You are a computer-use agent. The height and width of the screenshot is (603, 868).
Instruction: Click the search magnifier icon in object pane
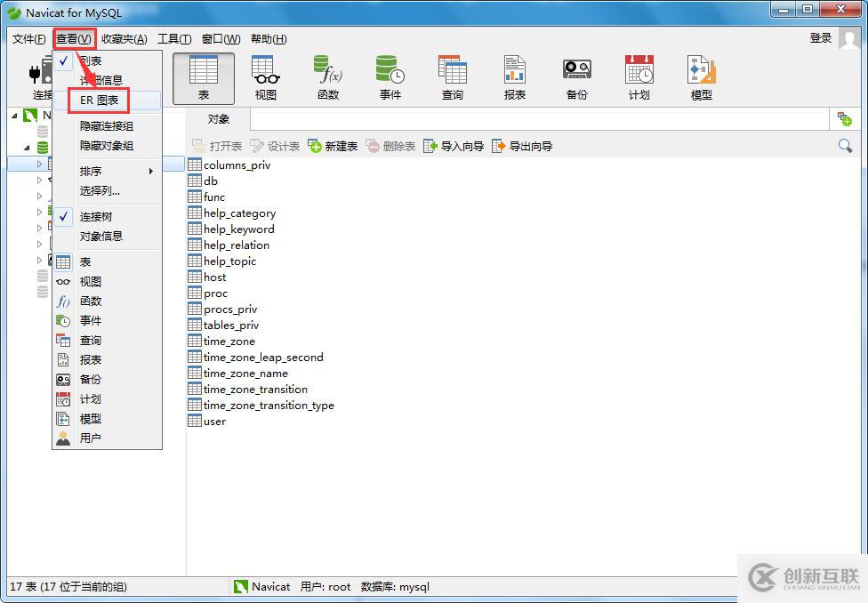(845, 146)
